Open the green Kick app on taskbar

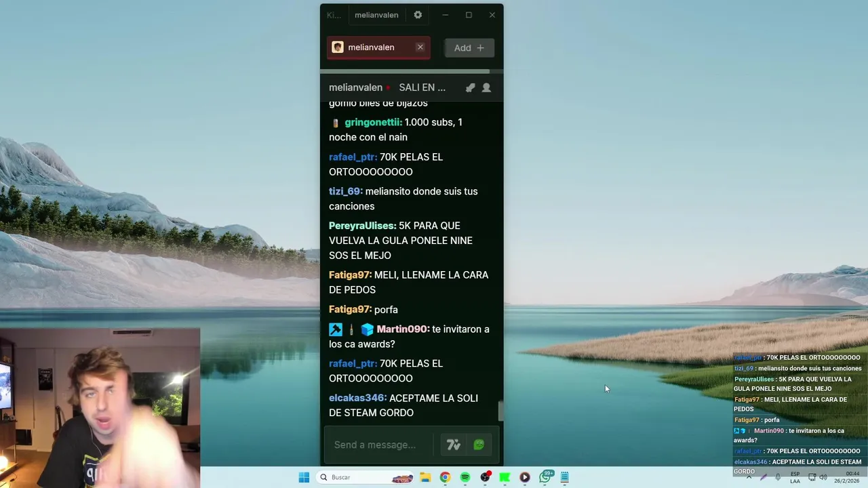coord(505,477)
